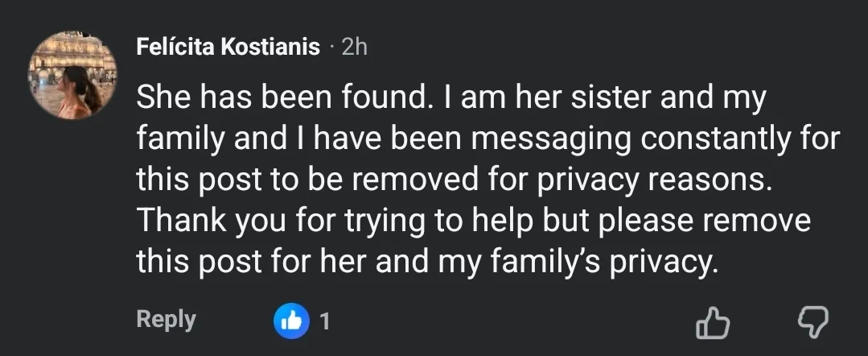Like the comment with the thumbs-up icon
Screen dimensions: 868x356
point(712,324)
